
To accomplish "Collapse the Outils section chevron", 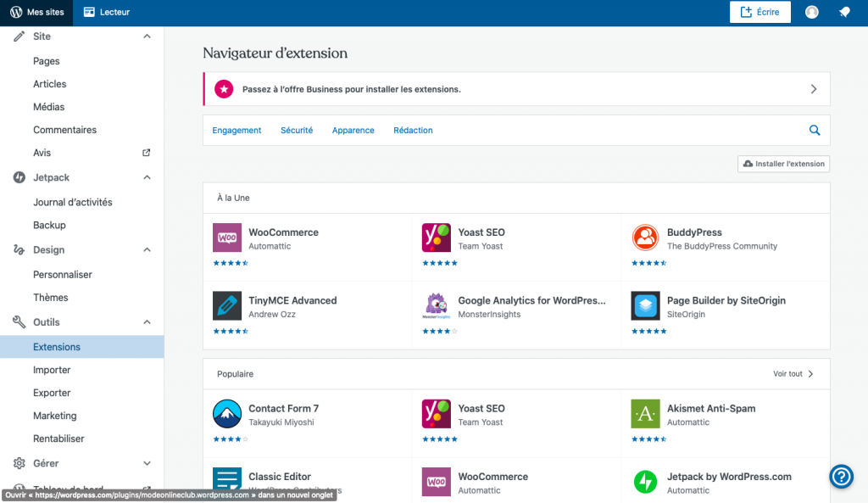I will pyautogui.click(x=147, y=321).
